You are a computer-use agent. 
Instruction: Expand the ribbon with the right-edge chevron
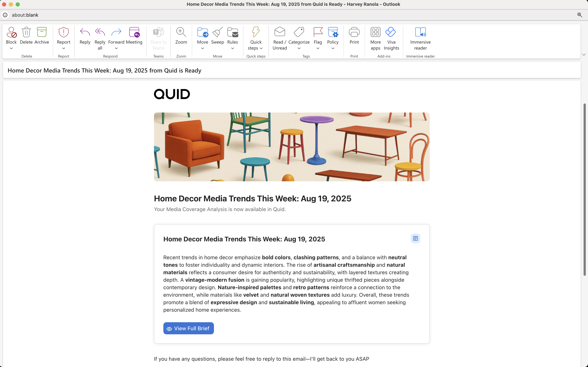(584, 55)
